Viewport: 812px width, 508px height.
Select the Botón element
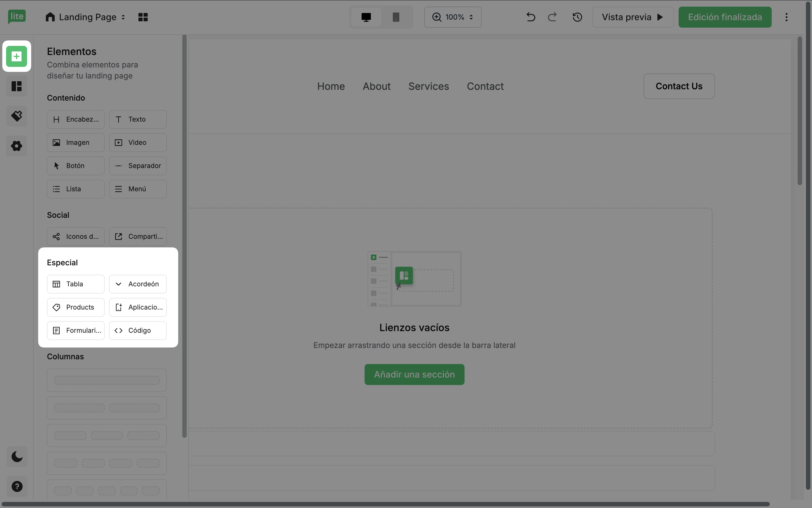coord(75,166)
